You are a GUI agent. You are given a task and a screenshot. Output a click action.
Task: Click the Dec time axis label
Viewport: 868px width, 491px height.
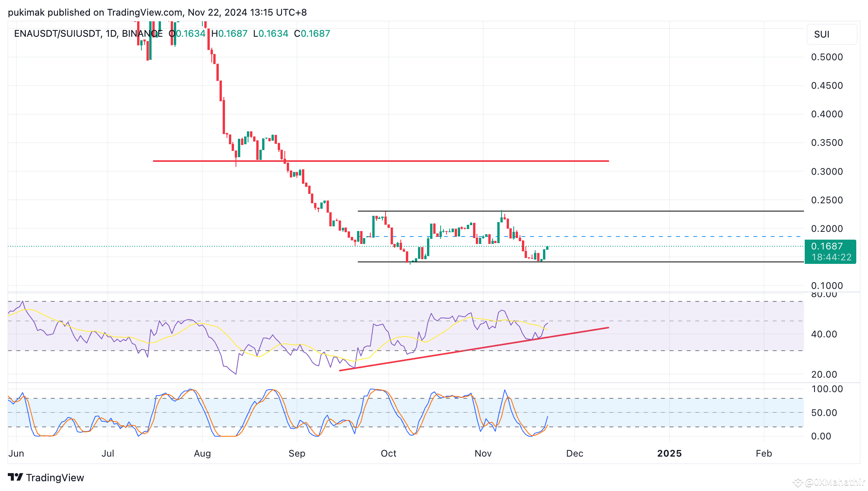click(x=575, y=453)
